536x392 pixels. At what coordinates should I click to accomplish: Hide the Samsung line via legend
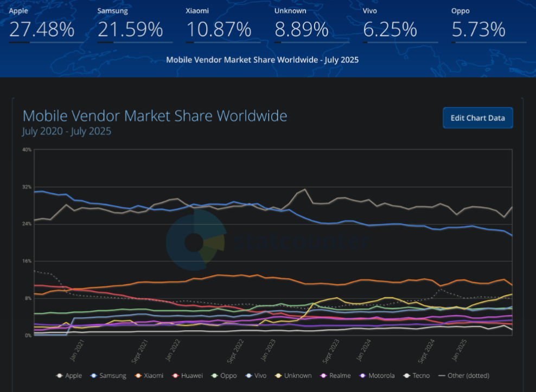pos(108,376)
